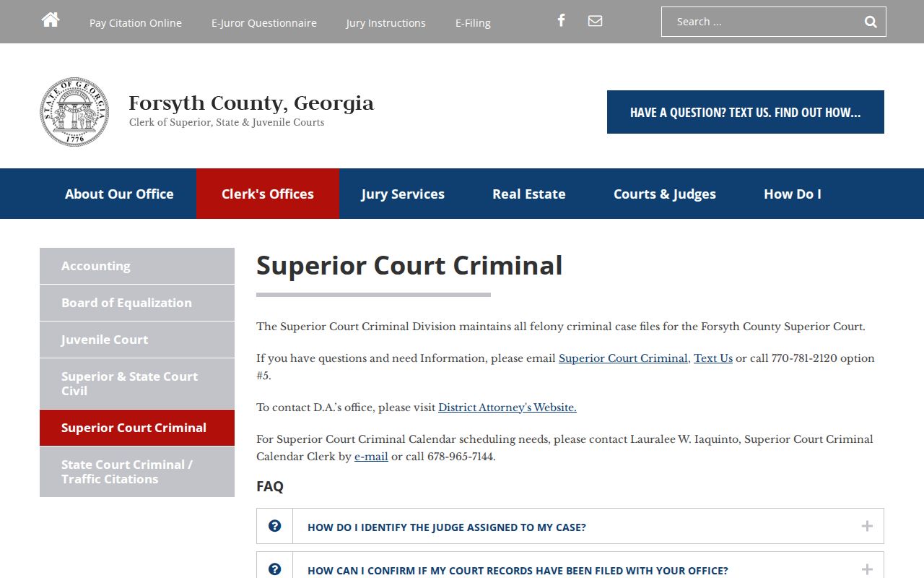Go to E-Filing link
This screenshot has width=924, height=578.
pyautogui.click(x=473, y=23)
